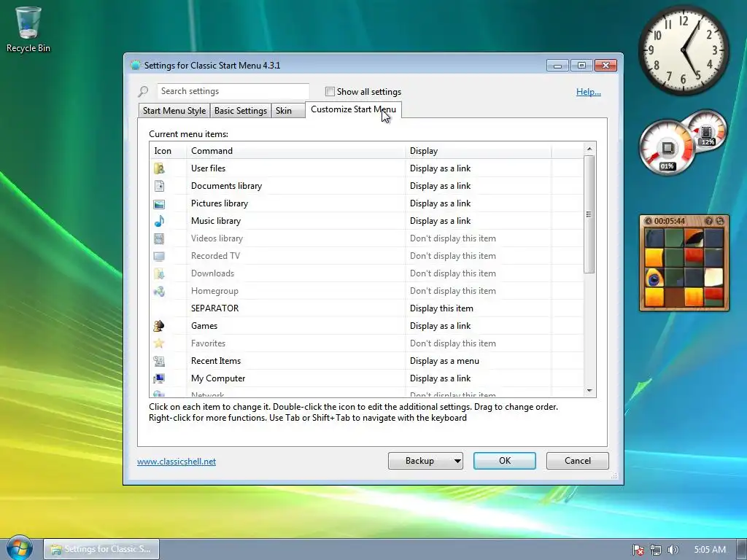Click the network tray icon
Image resolution: width=747 pixels, height=560 pixels.
656,550
